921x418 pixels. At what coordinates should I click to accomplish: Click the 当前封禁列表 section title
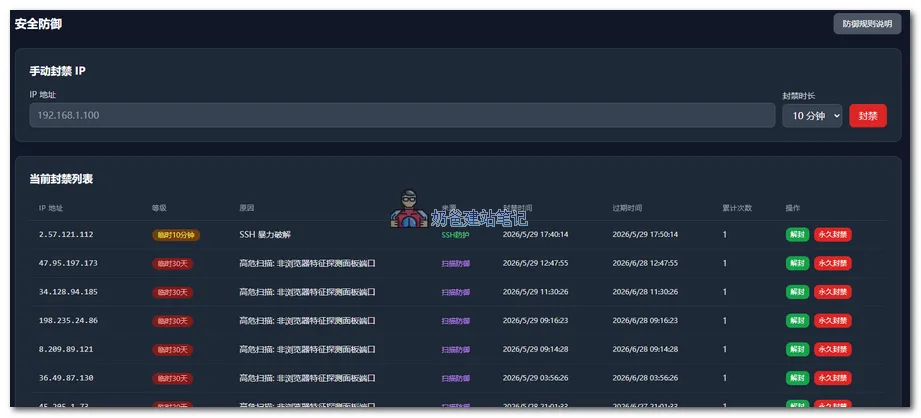tap(61, 179)
